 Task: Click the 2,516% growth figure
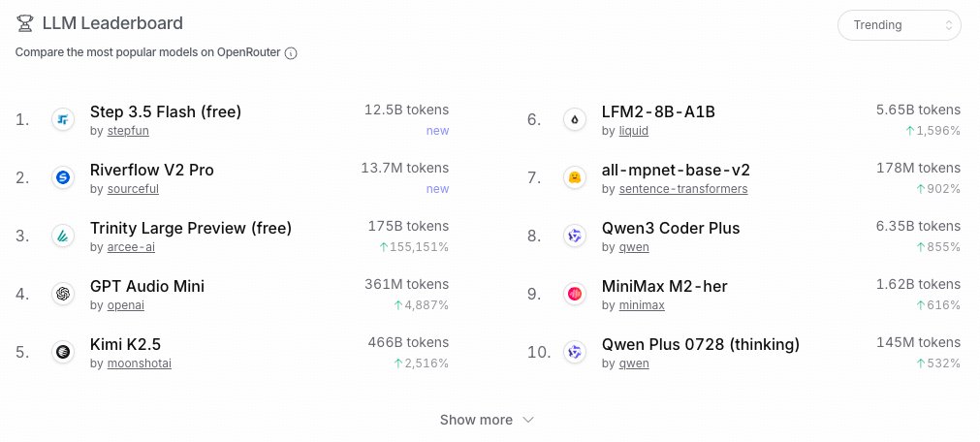[x=421, y=363]
